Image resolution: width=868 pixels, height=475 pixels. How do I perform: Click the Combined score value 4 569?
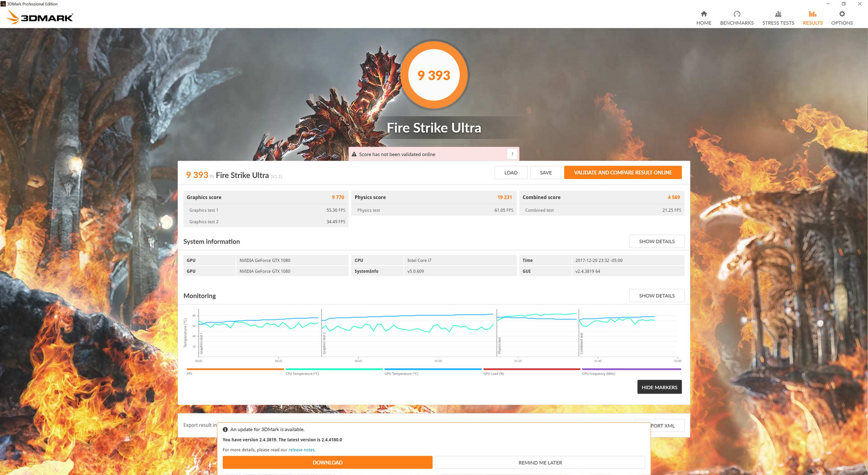click(674, 197)
